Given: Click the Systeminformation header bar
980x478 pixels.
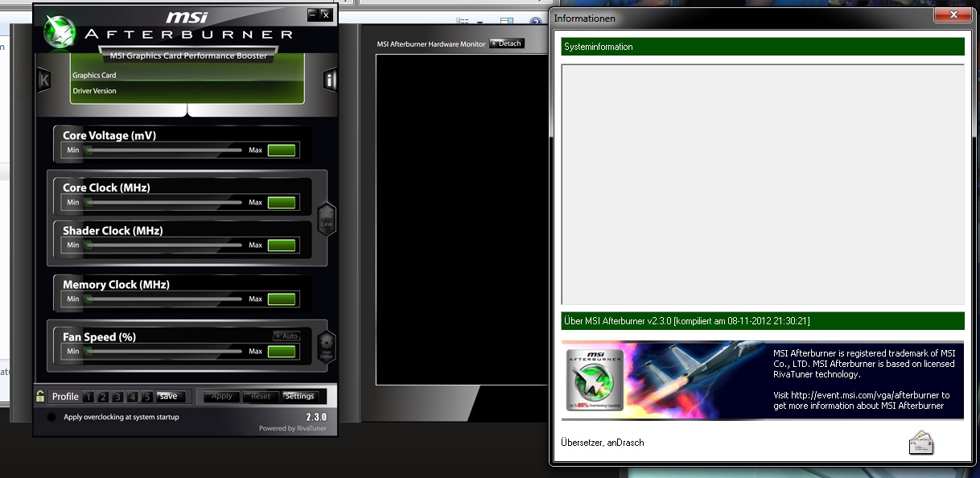Looking at the screenshot, I should (x=763, y=47).
